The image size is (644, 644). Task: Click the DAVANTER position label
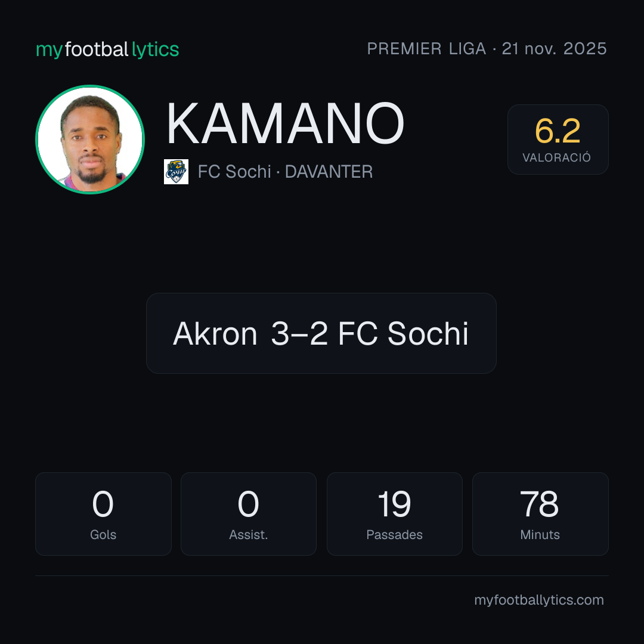click(x=329, y=172)
